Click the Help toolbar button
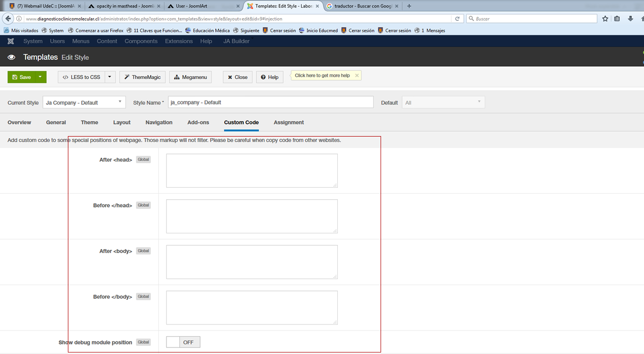The height and width of the screenshot is (354, 644). tap(269, 77)
